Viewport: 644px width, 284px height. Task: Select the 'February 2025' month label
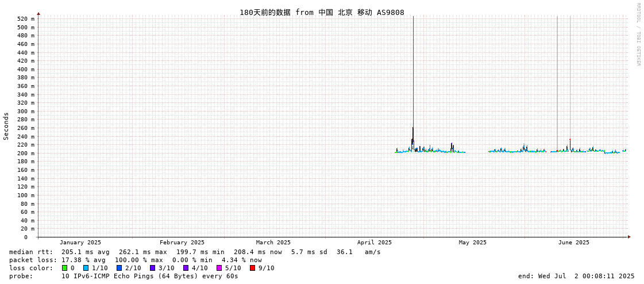pyautogui.click(x=182, y=243)
